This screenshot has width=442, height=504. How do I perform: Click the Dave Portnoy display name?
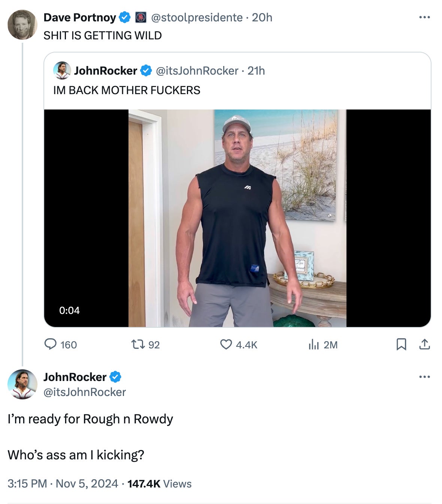coord(80,18)
